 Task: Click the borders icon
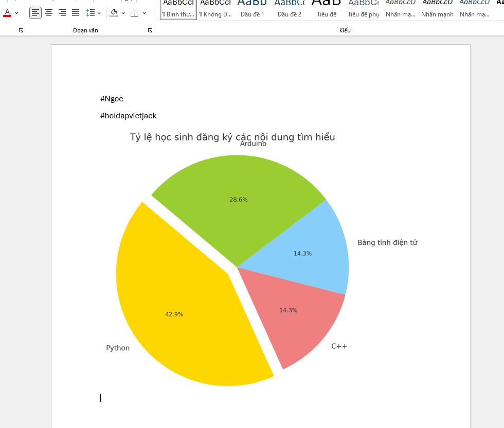pos(134,12)
